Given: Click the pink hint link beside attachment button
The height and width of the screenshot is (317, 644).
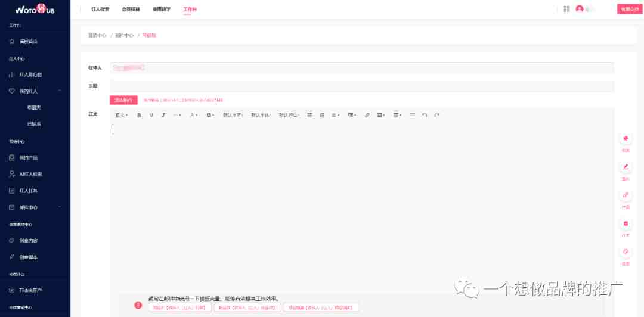Looking at the screenshot, I should coord(183,100).
